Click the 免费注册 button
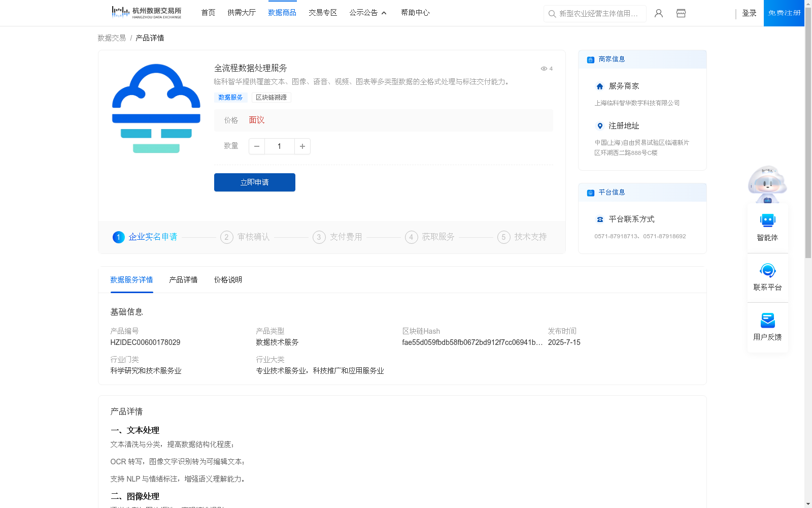The width and height of the screenshot is (812, 508). pyautogui.click(x=784, y=13)
